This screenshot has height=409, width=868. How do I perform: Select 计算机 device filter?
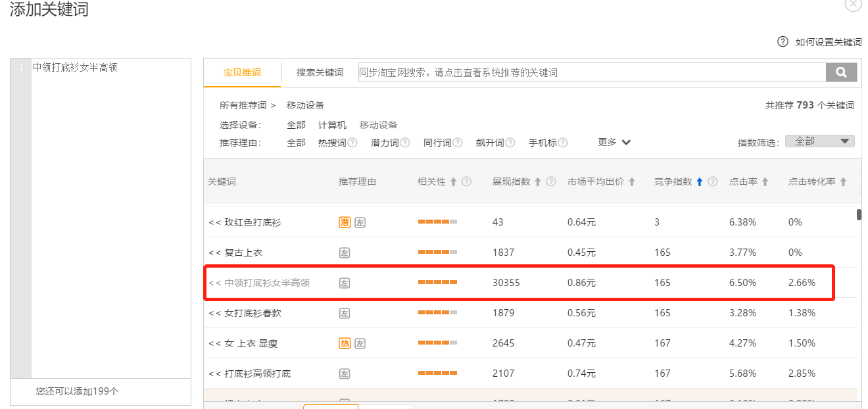(332, 125)
